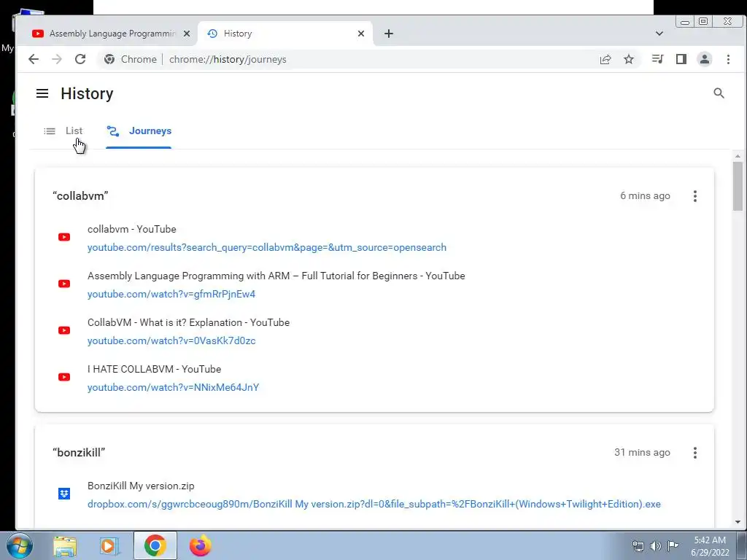The height and width of the screenshot is (560, 747).
Task: Go back using the back arrow
Action: 34,59
